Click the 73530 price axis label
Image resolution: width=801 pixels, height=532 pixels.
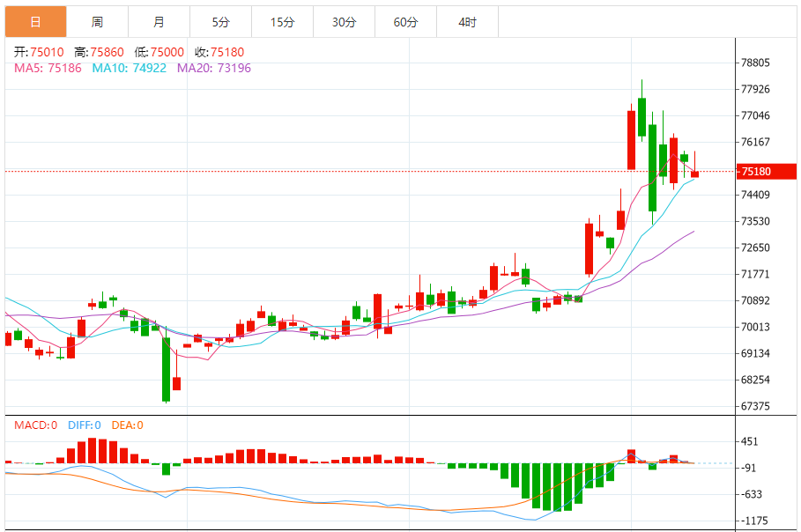coord(755,221)
